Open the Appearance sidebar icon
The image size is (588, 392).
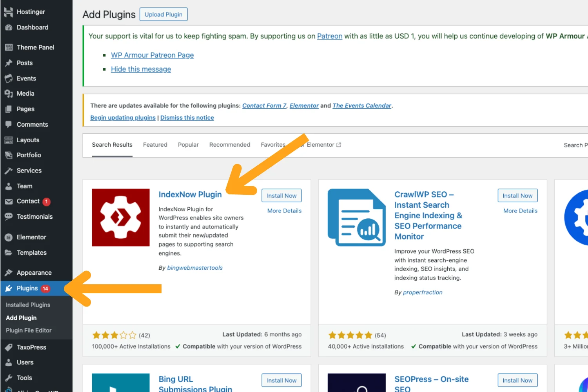[9, 272]
